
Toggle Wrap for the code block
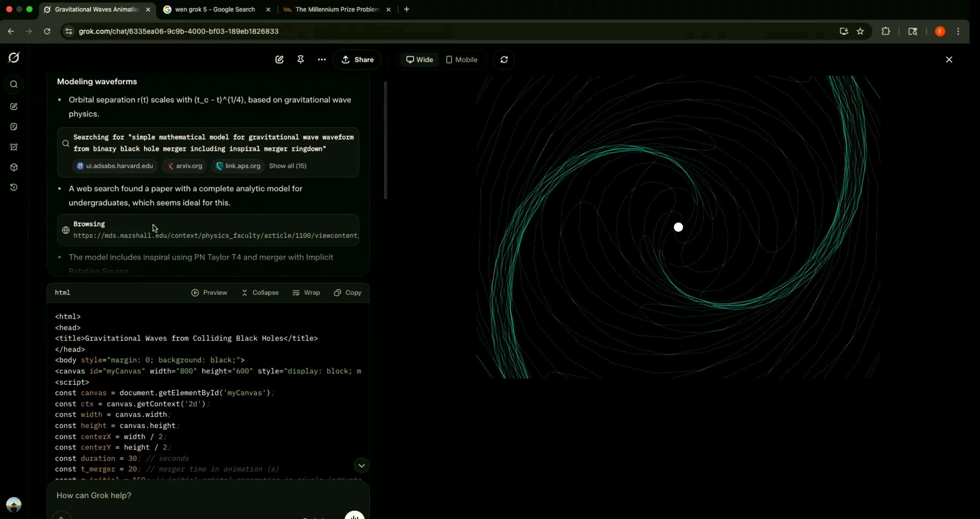(306, 293)
